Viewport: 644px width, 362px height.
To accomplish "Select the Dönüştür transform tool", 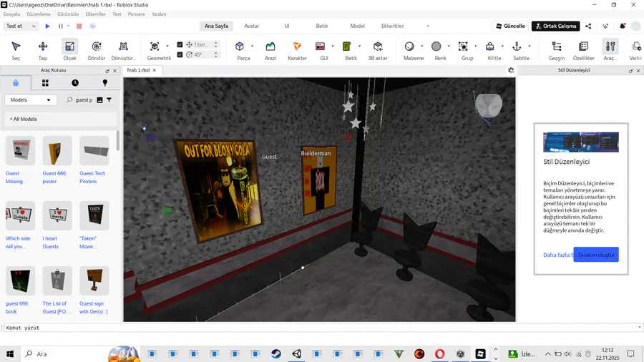I will click(123, 51).
